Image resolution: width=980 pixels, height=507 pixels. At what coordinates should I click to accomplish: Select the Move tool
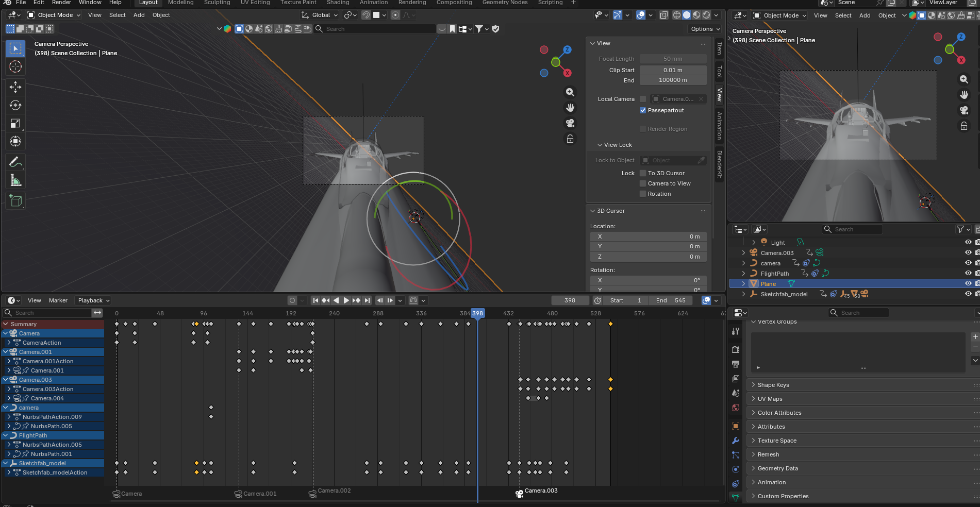pyautogui.click(x=15, y=87)
